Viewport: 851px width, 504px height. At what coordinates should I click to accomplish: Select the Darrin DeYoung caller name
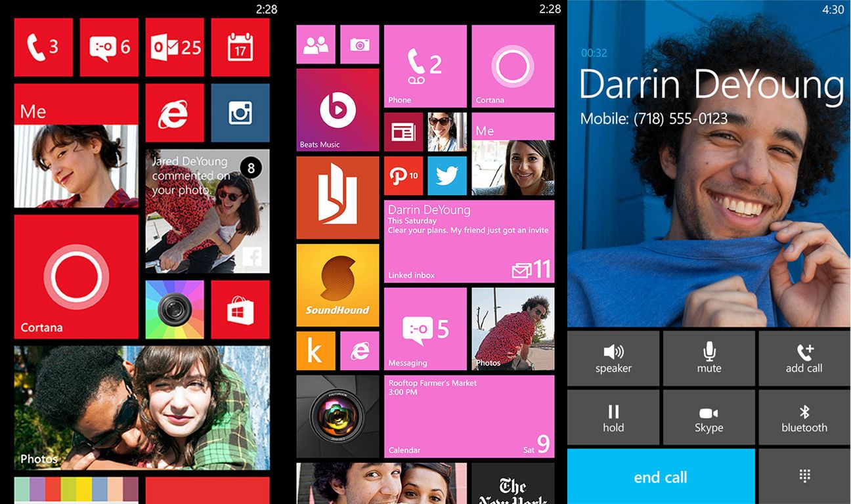tap(711, 85)
